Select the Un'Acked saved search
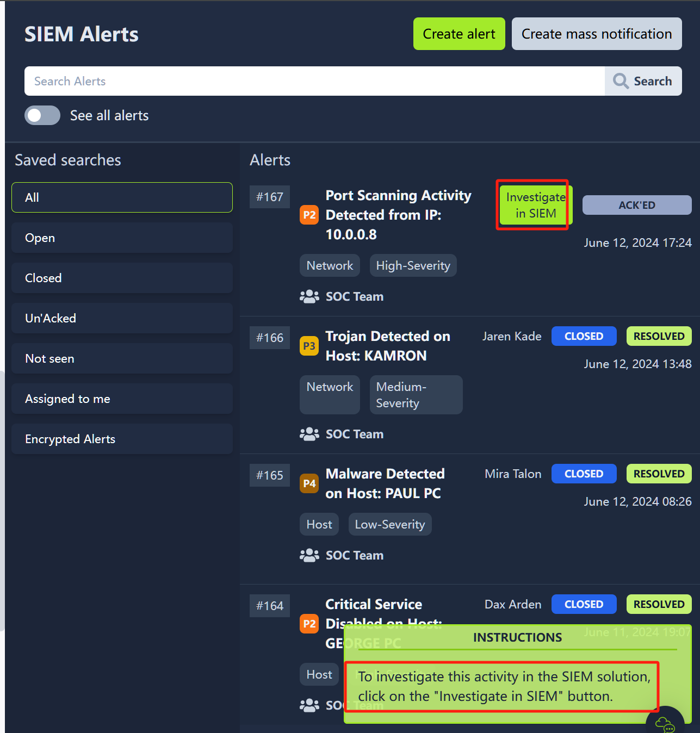The image size is (700, 733). click(122, 318)
